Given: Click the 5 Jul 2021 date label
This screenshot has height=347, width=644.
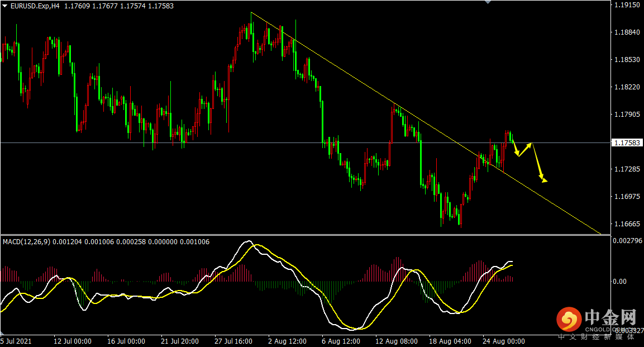Looking at the screenshot, I should coord(16,341).
